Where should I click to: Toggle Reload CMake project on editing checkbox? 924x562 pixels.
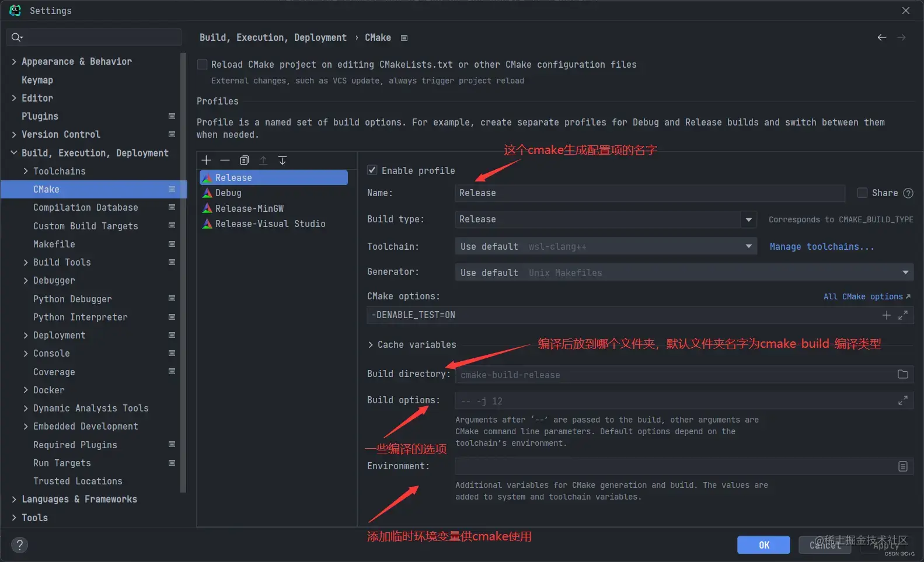202,64
